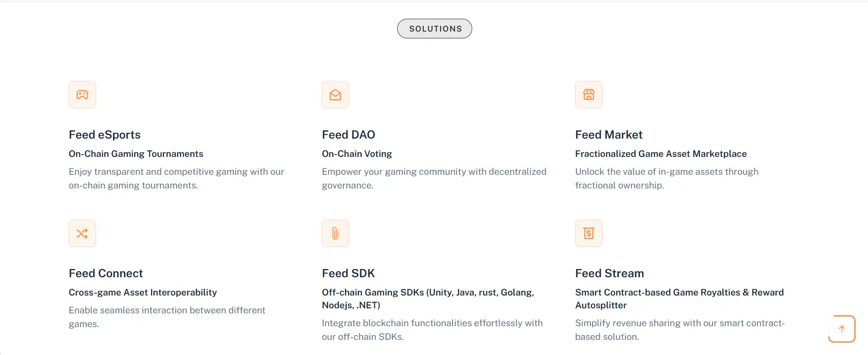This screenshot has width=868, height=355.
Task: Open the Feed Stream heading
Action: (609, 273)
